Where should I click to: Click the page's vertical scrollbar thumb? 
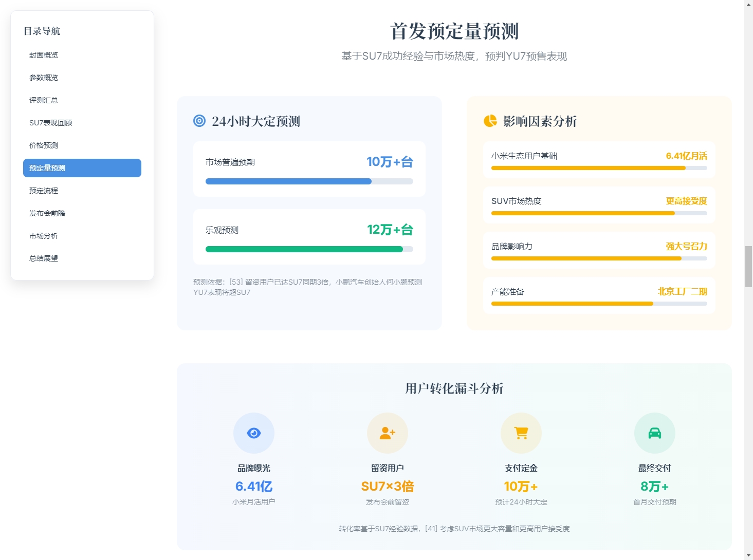748,267
